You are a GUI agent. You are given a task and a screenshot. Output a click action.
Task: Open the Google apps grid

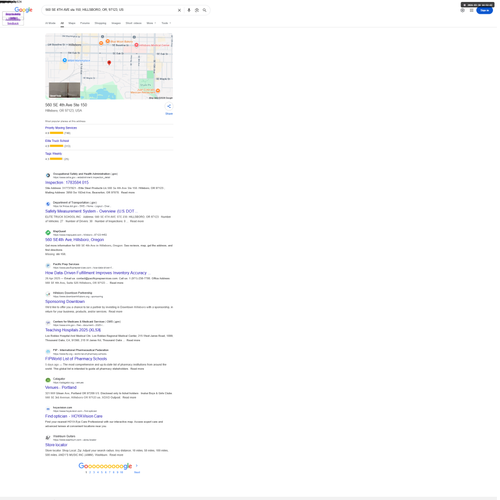pos(471,10)
